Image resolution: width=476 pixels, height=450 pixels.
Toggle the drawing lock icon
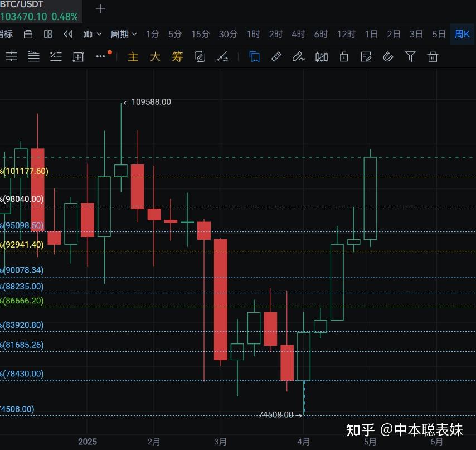point(344,57)
